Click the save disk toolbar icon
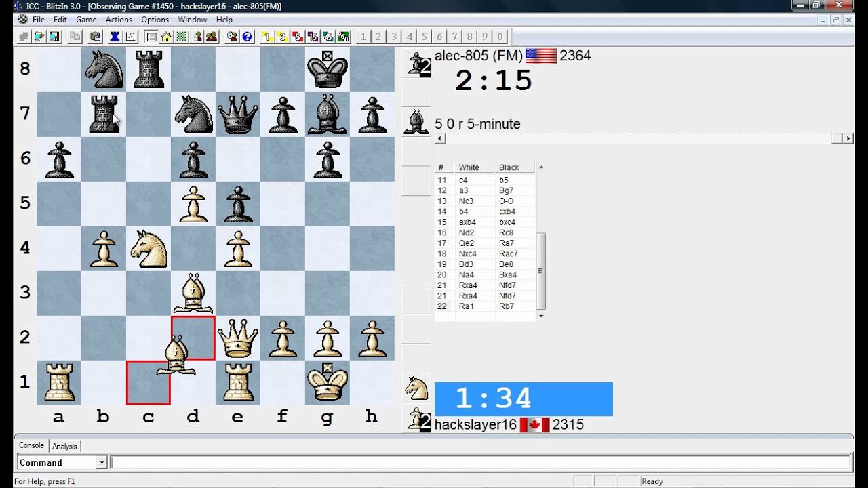Viewport: 868px width, 488px height. point(54,37)
